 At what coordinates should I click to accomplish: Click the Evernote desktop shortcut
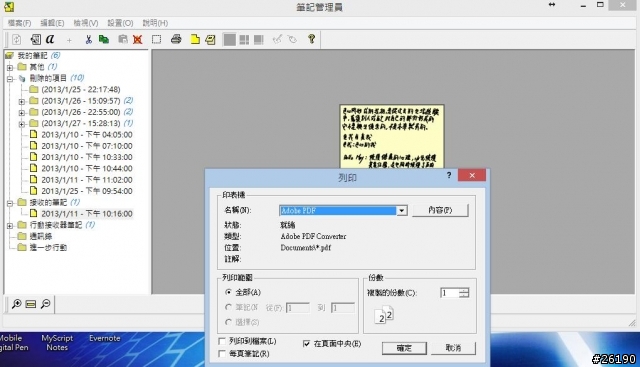click(105, 338)
